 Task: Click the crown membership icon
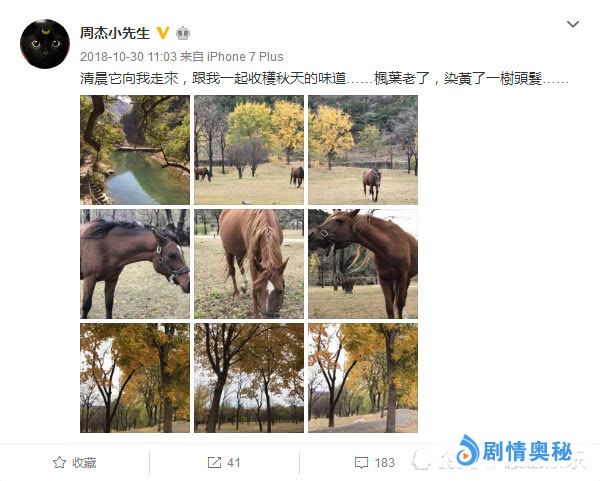pyautogui.click(x=183, y=34)
